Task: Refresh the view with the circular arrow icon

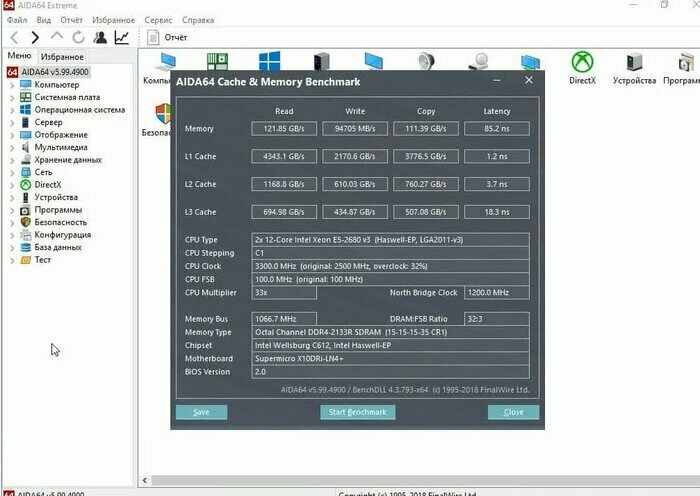Action: [78, 38]
